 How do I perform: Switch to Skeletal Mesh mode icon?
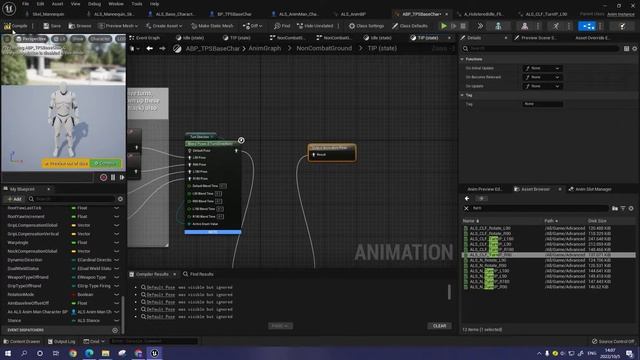[x=524, y=26]
